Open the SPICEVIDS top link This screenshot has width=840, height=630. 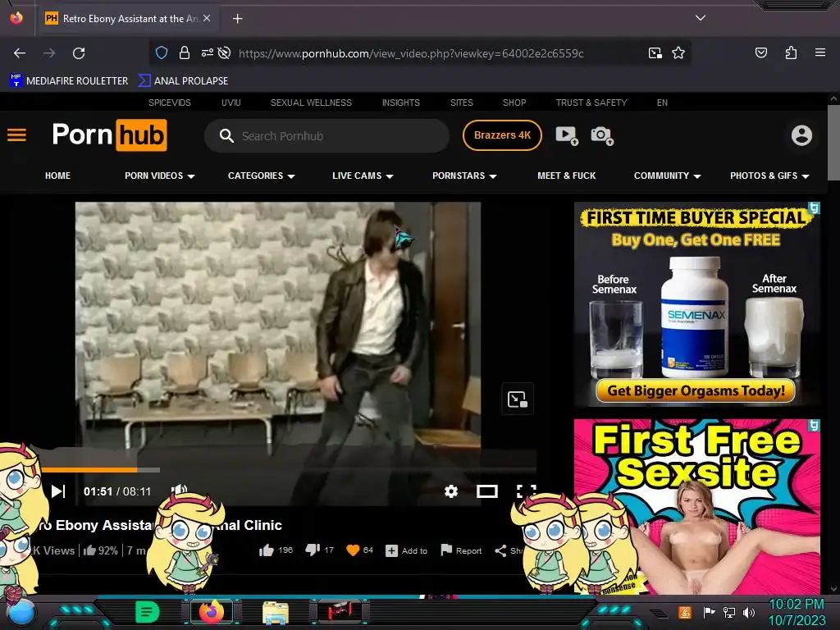click(169, 103)
